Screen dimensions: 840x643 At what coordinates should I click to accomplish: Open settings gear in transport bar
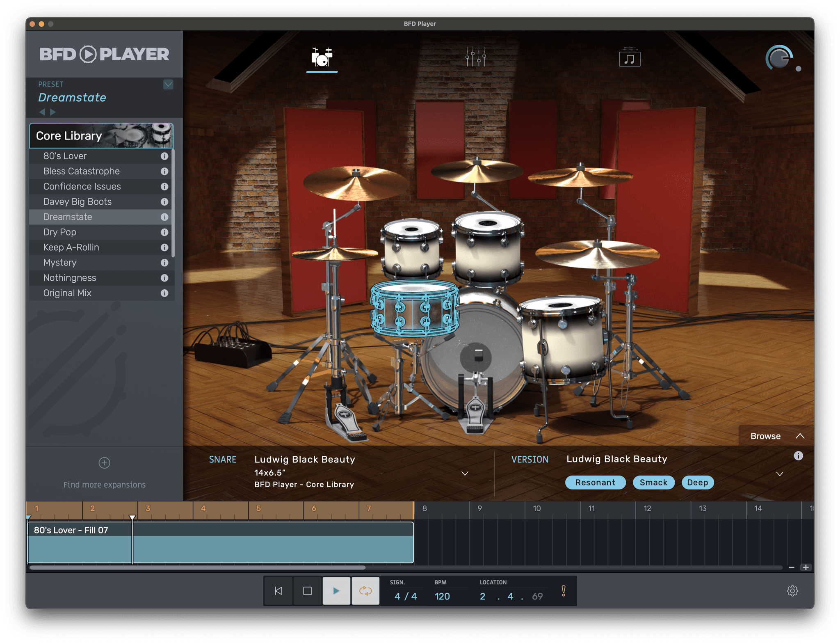(x=792, y=591)
